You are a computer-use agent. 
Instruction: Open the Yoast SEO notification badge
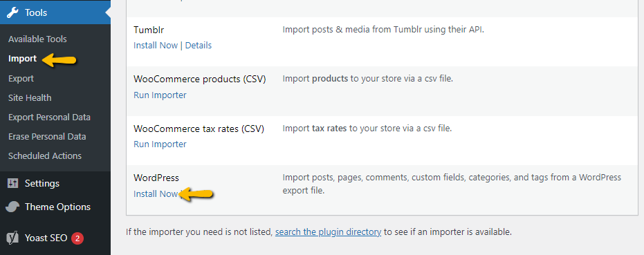[77, 238]
